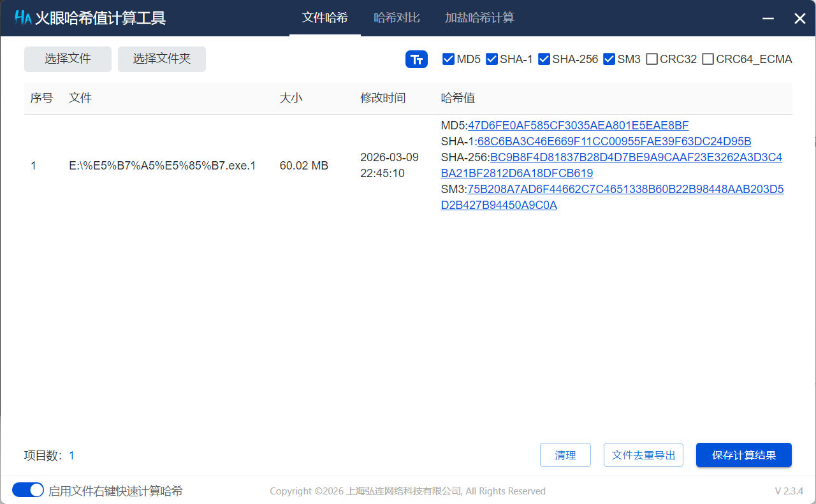Minimize the hash tool window

(768, 18)
